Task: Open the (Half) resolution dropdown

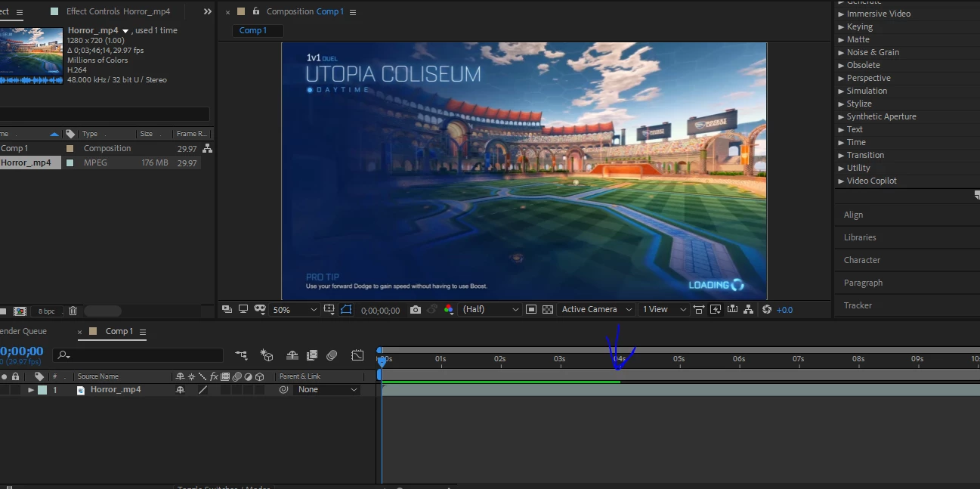Action: pos(490,310)
